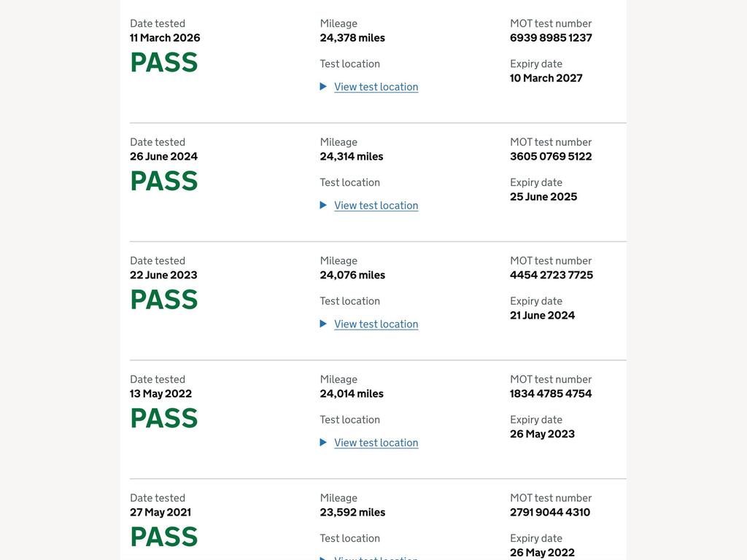
Task: Click the tested date 13 May 2022
Action: tap(160, 393)
